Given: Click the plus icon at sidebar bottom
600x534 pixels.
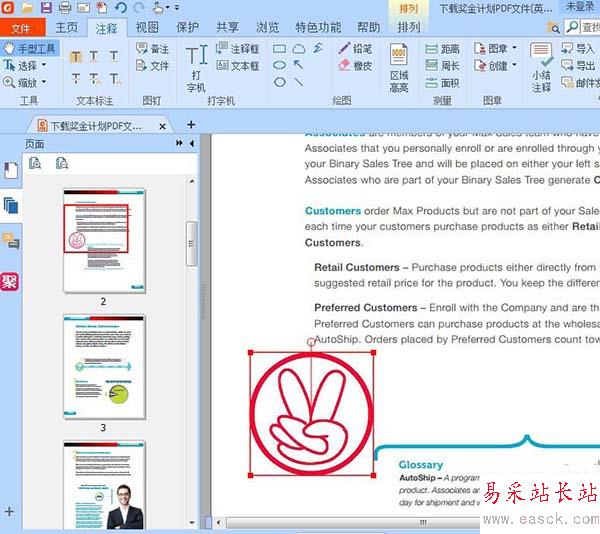Looking at the screenshot, I should [9, 511].
